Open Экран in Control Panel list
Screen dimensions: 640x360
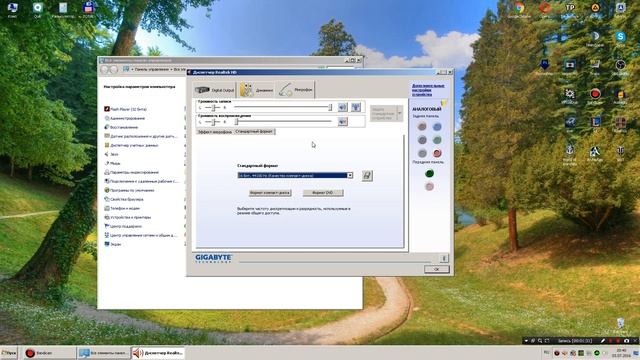click(x=113, y=244)
